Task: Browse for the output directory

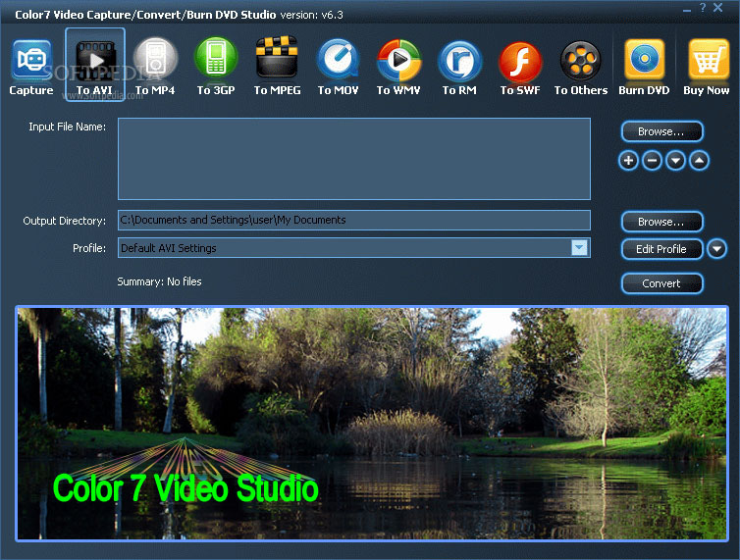Action: tap(661, 222)
